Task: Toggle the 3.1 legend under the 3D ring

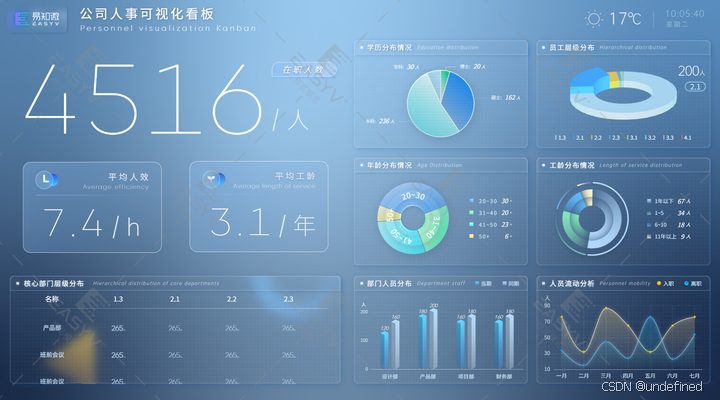Action: pyautogui.click(x=632, y=137)
